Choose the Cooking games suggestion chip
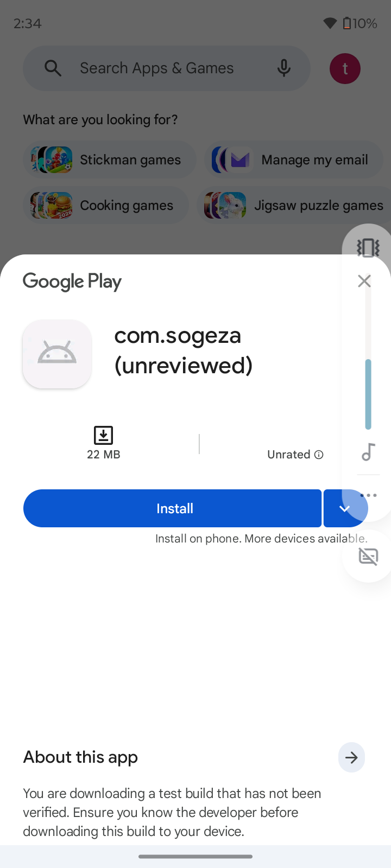Screen dimensions: 391x868 click(x=106, y=206)
